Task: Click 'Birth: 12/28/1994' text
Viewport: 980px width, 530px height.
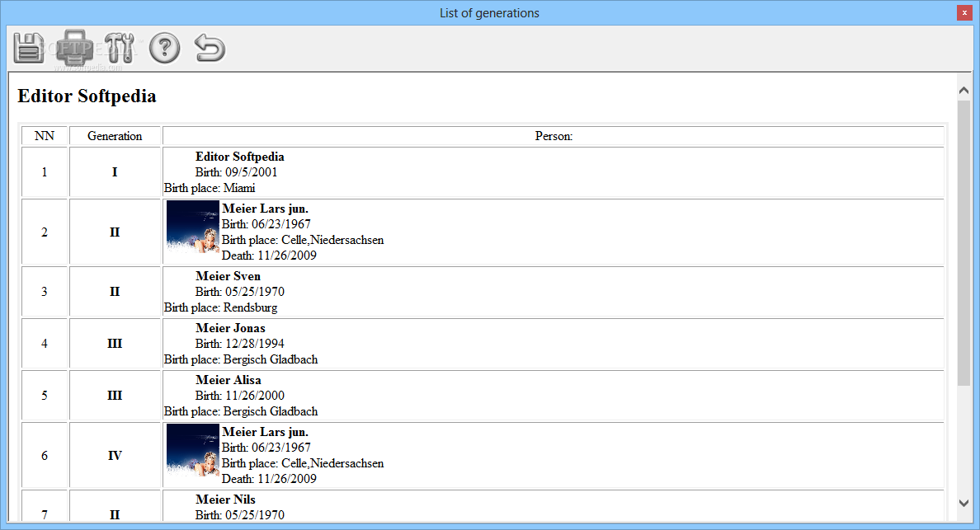Action: pos(240,344)
